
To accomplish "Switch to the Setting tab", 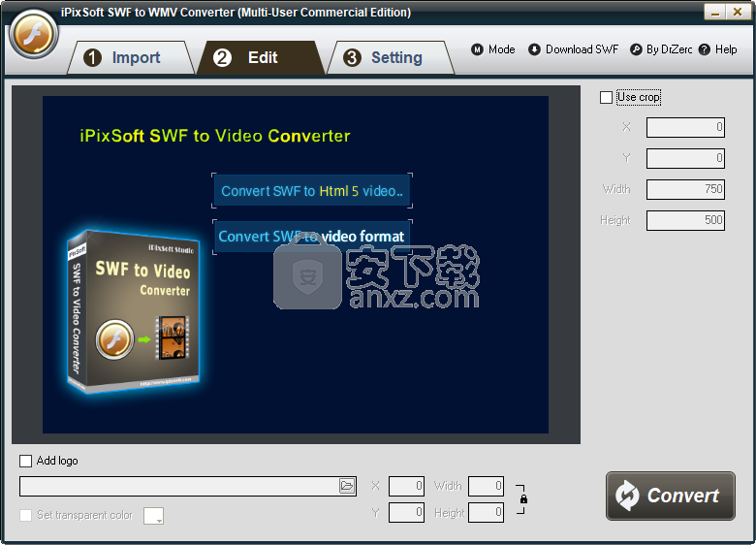I will (x=390, y=58).
